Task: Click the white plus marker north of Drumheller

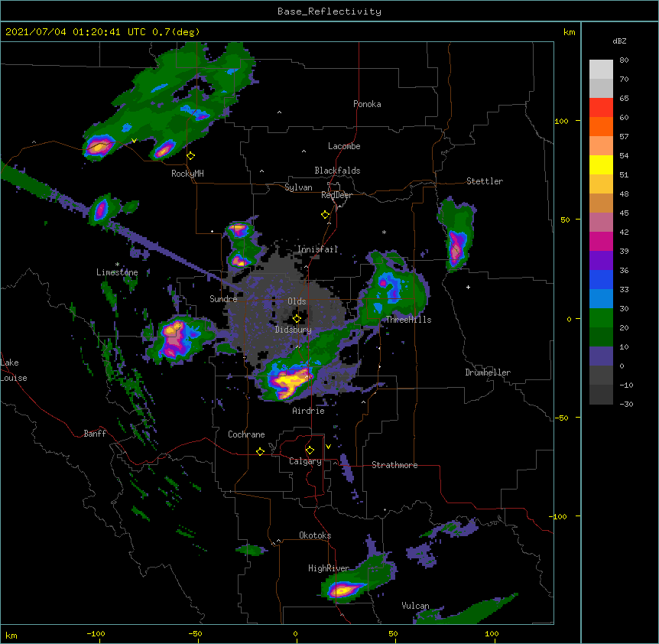Action: point(468,287)
